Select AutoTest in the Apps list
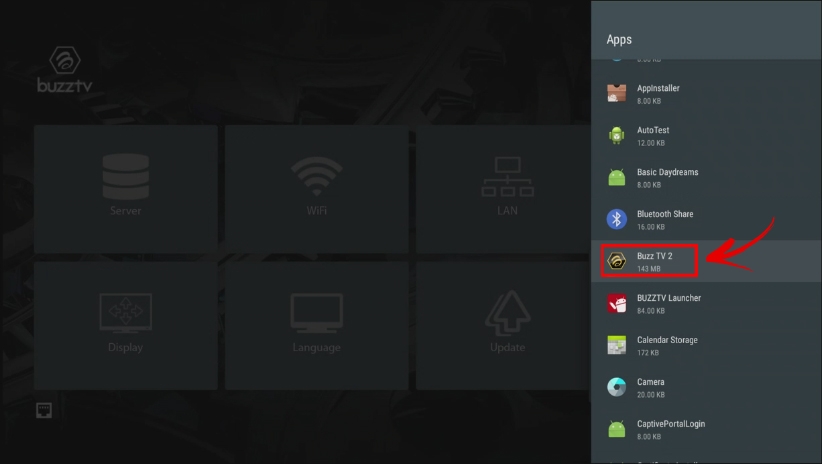The height and width of the screenshot is (464, 822). (706, 136)
